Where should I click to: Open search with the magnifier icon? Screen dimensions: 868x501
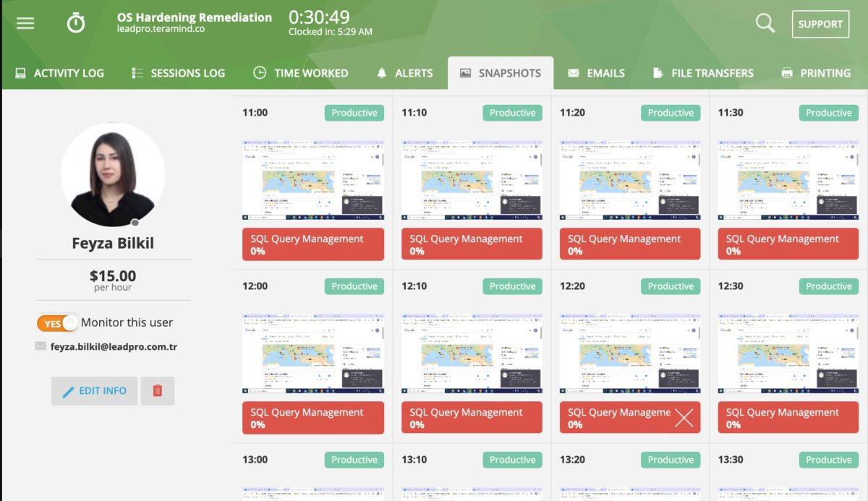click(x=765, y=23)
